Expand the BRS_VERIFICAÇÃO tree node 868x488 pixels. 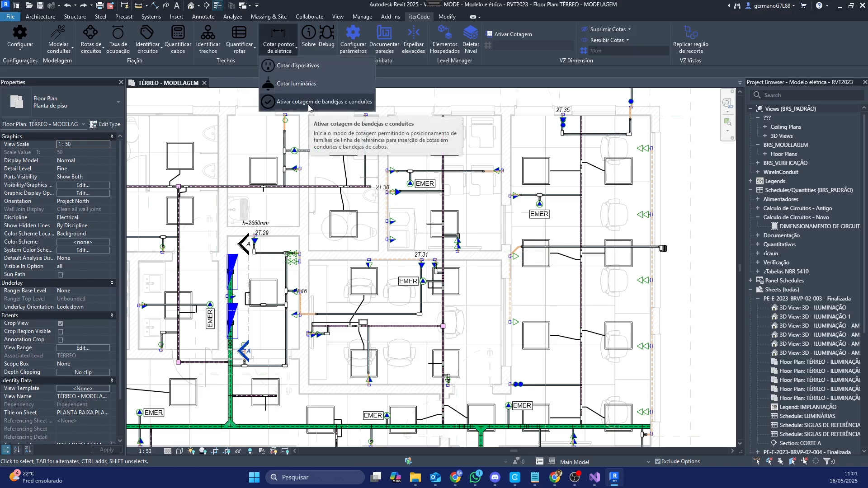[758, 163]
